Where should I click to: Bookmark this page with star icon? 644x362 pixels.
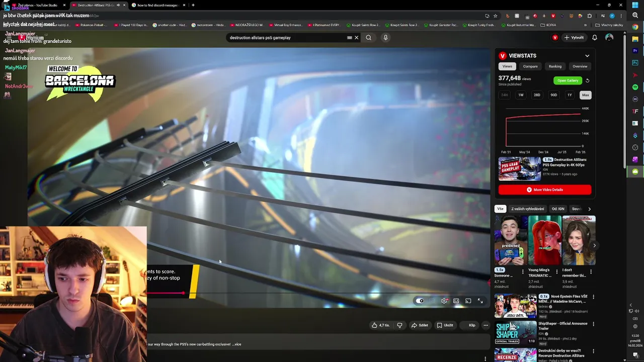(496, 16)
